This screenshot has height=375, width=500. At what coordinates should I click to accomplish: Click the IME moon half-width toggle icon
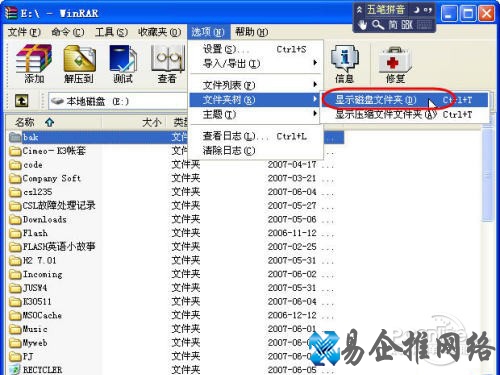coord(416,10)
